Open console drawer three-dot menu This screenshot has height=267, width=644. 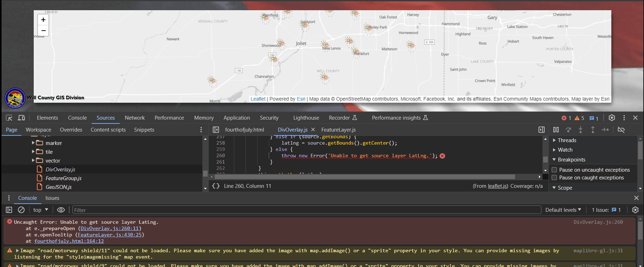click(9, 198)
